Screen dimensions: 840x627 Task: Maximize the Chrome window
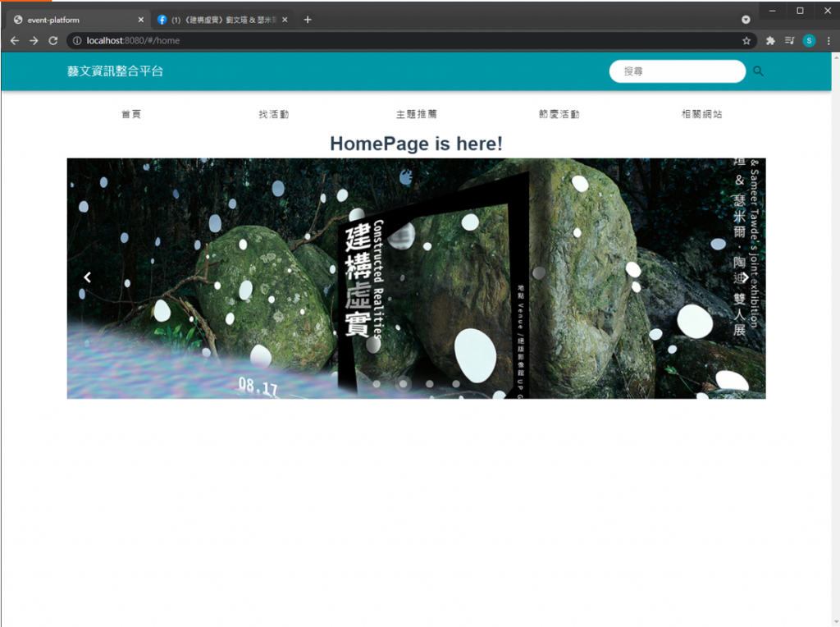tap(800, 11)
